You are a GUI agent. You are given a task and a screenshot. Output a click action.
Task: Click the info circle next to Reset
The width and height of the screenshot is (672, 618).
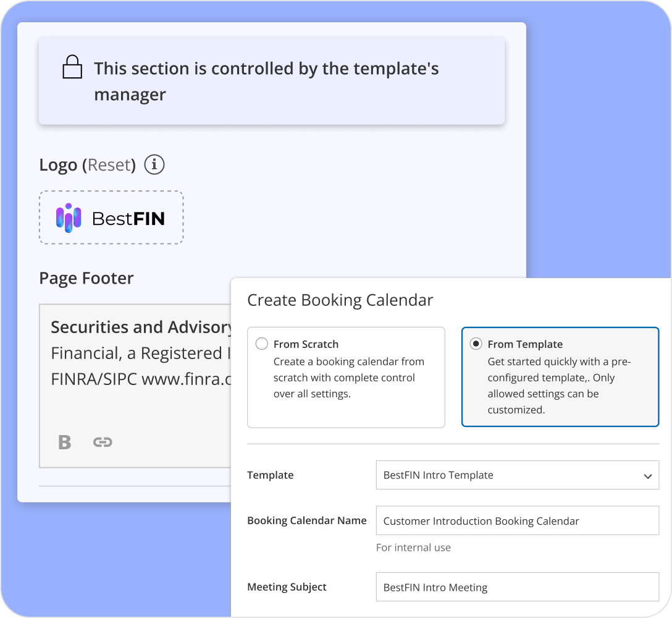click(154, 164)
